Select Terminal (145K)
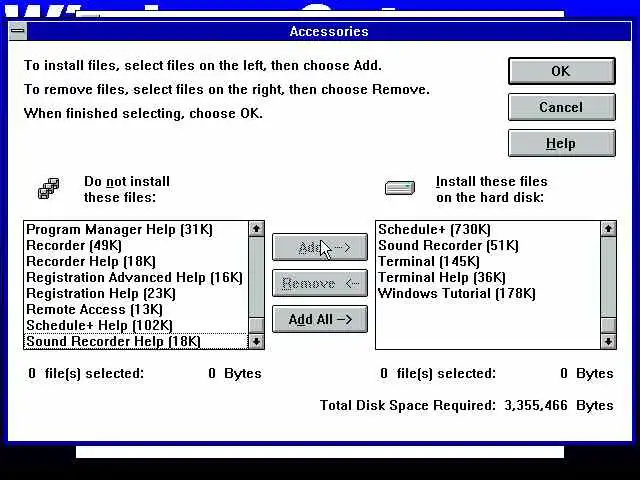Viewport: 640px width, 480px height. click(x=488, y=261)
